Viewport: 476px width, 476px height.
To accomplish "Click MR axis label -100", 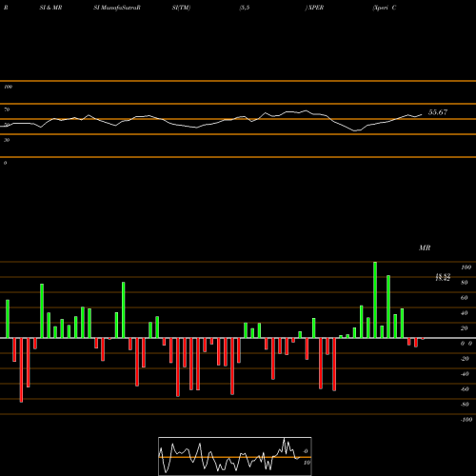I will coord(466,420).
